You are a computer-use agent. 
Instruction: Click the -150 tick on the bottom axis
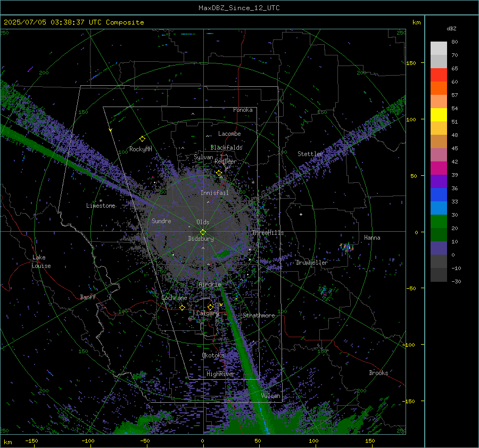(x=31, y=441)
